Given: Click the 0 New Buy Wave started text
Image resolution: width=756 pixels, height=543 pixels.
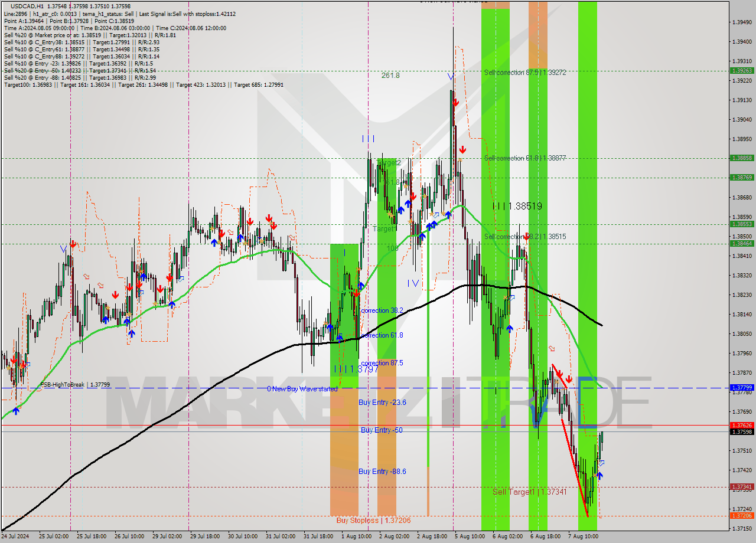Looking at the screenshot, I should coord(302,389).
